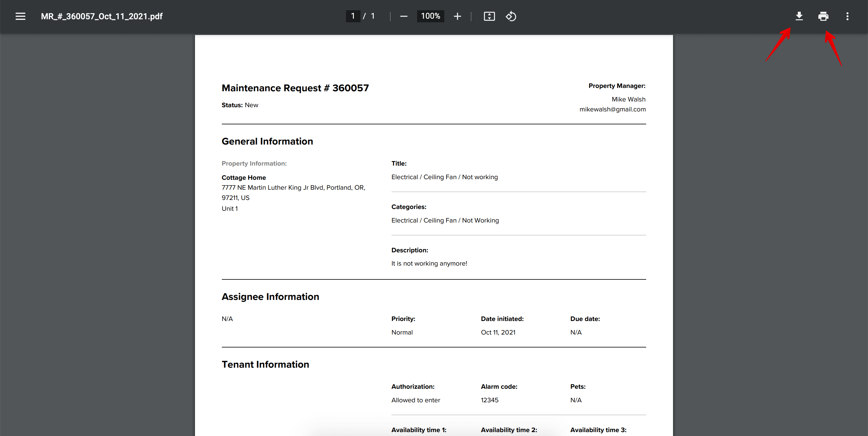Click the Categories: label
Image resolution: width=868 pixels, height=436 pixels.
pyautogui.click(x=408, y=207)
